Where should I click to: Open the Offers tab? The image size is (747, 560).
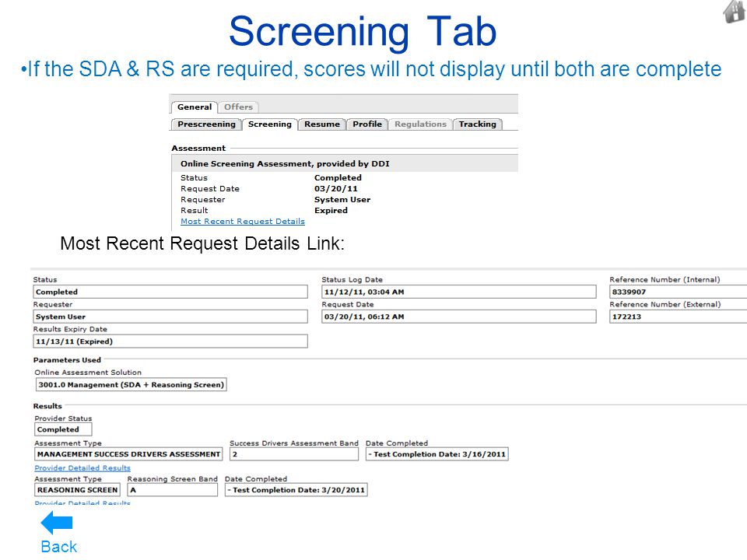click(239, 107)
